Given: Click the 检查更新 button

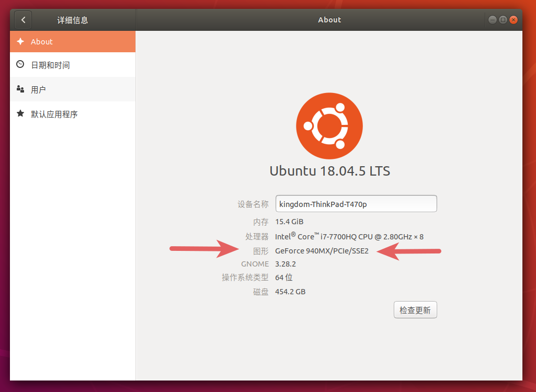Looking at the screenshot, I should tap(415, 309).
